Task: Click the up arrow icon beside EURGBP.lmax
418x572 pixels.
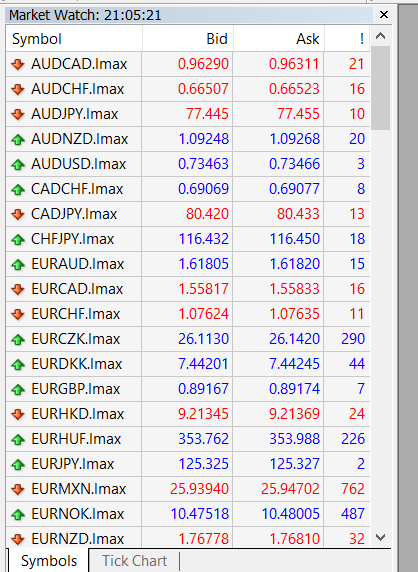Action: [x=18, y=389]
